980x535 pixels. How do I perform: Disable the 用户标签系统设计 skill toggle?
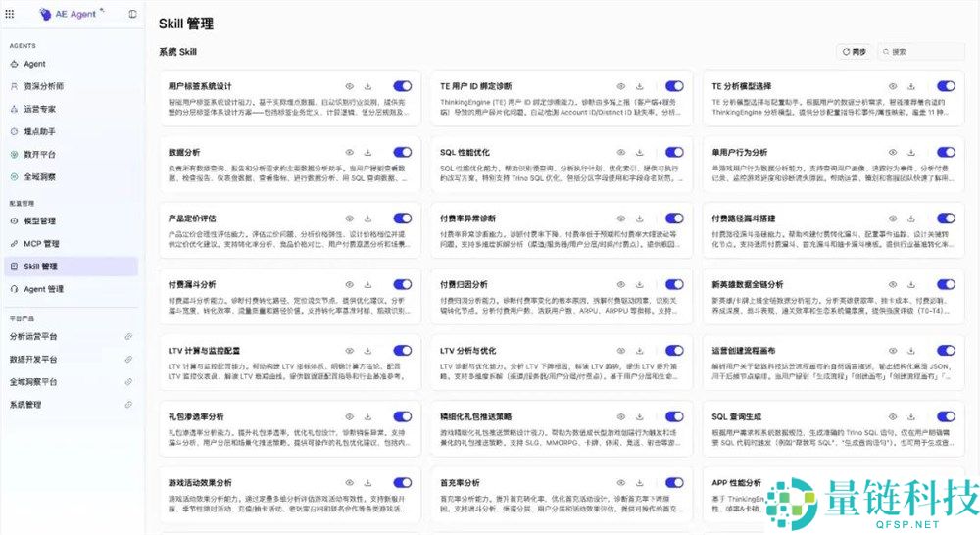[x=403, y=86]
